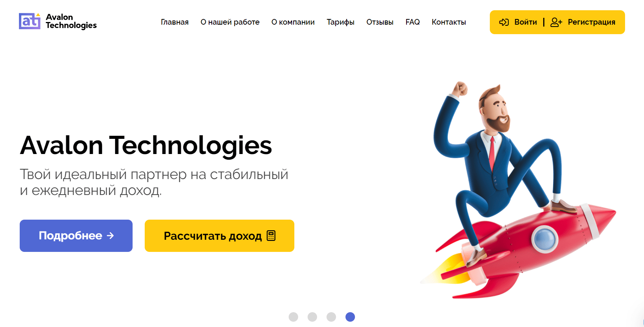Open the Отзывы page
The width and height of the screenshot is (644, 327).
click(x=380, y=22)
